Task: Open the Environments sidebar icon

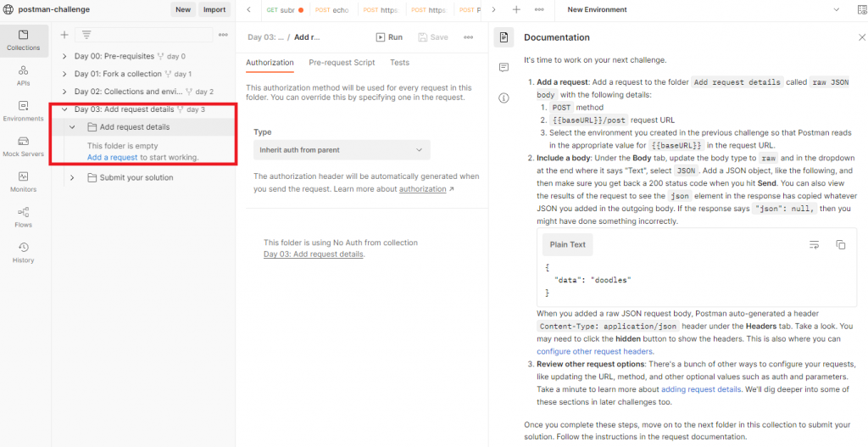Action: 23,111
